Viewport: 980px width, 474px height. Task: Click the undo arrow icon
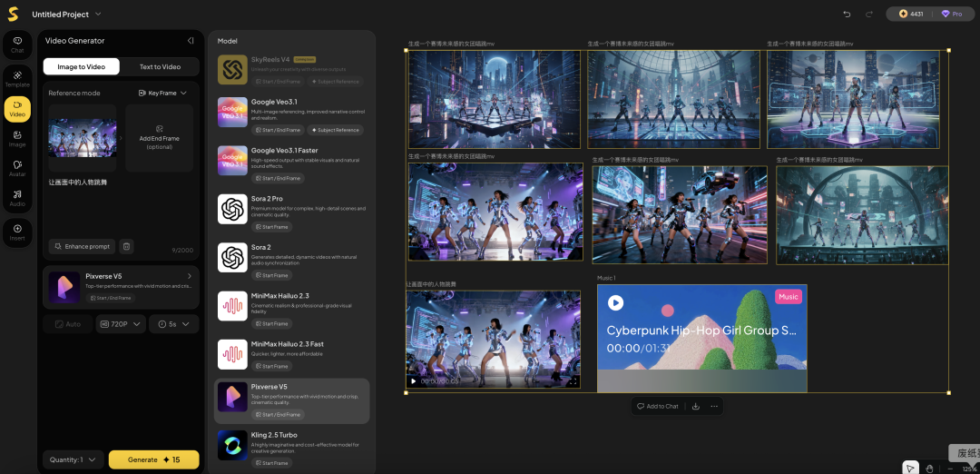847,14
